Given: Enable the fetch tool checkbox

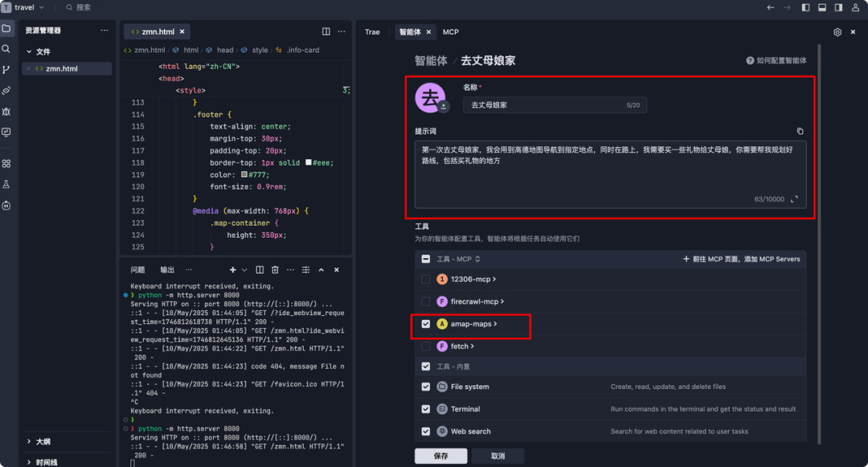Looking at the screenshot, I should point(426,346).
